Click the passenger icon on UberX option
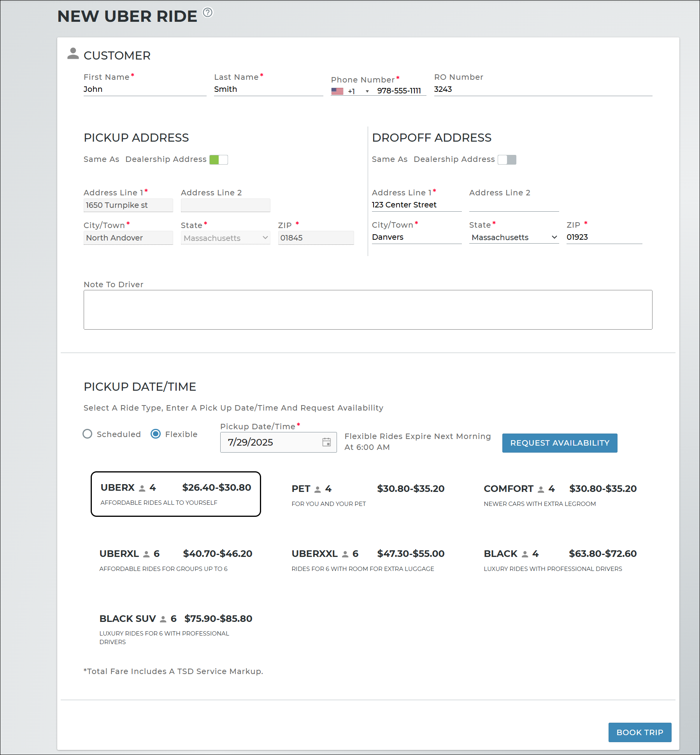 coord(142,488)
